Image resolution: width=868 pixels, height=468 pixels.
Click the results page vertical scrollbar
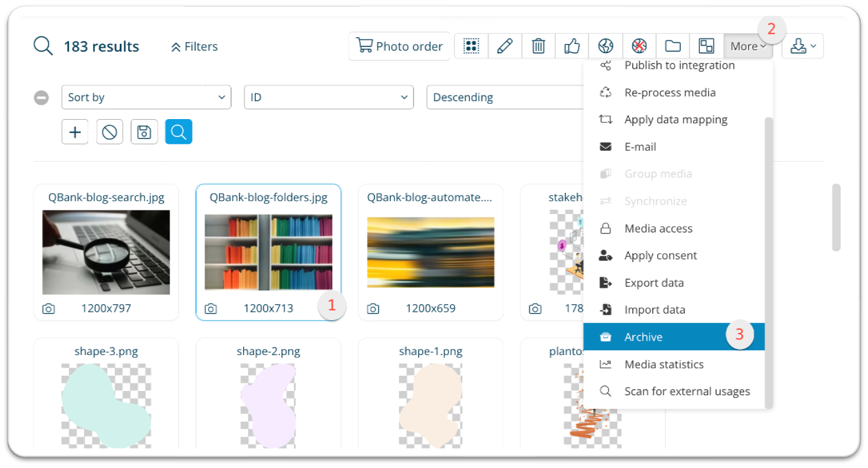[x=836, y=217]
